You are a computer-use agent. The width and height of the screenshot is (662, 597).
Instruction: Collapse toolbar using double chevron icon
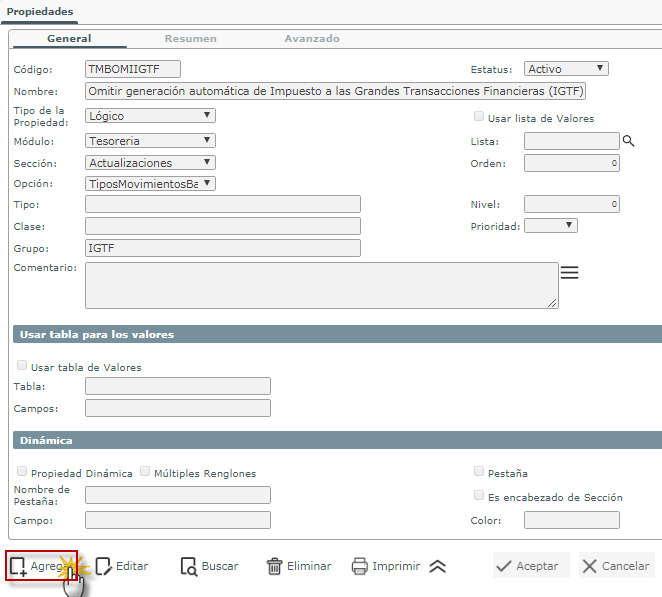click(437, 566)
